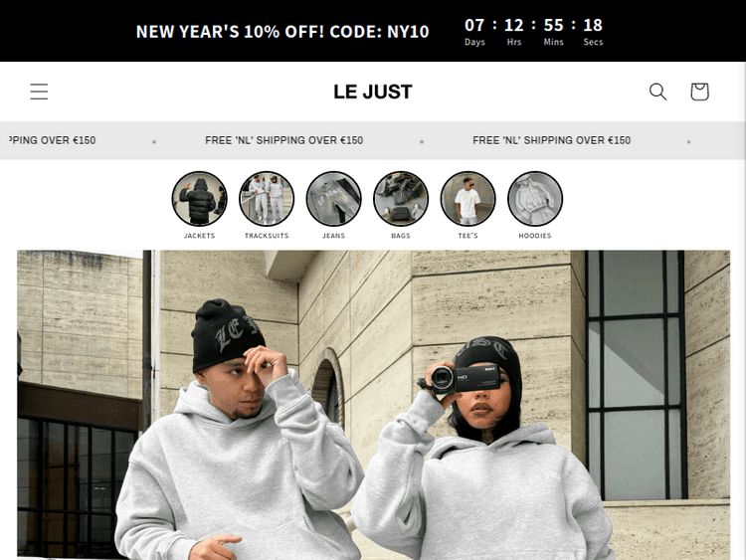Open the hero image of two hoodie models
746x560 pixels.
(373, 405)
